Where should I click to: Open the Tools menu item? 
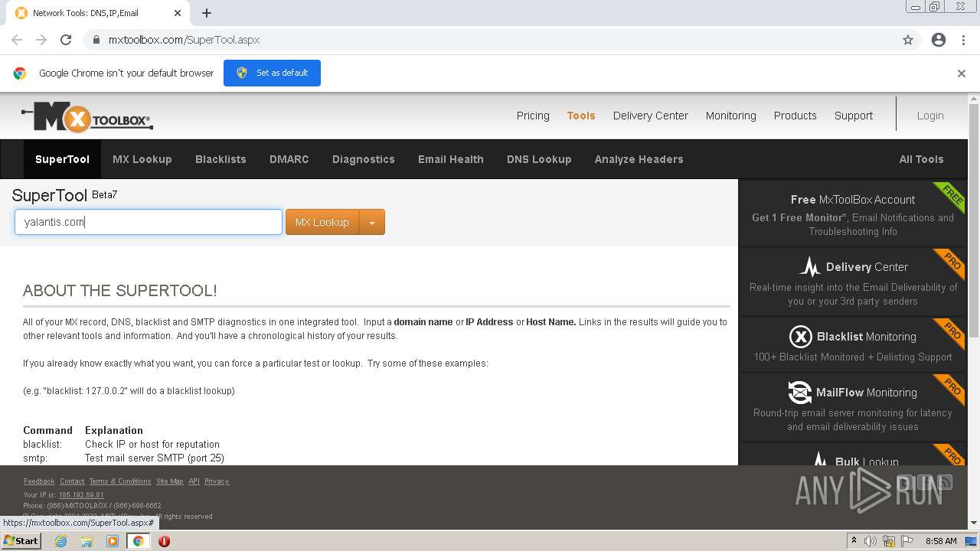[581, 116]
